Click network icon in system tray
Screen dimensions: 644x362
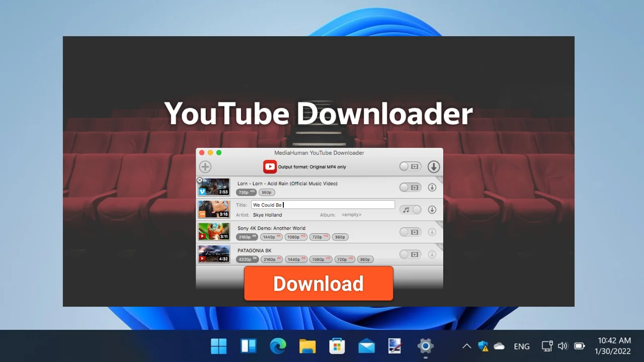tap(547, 346)
